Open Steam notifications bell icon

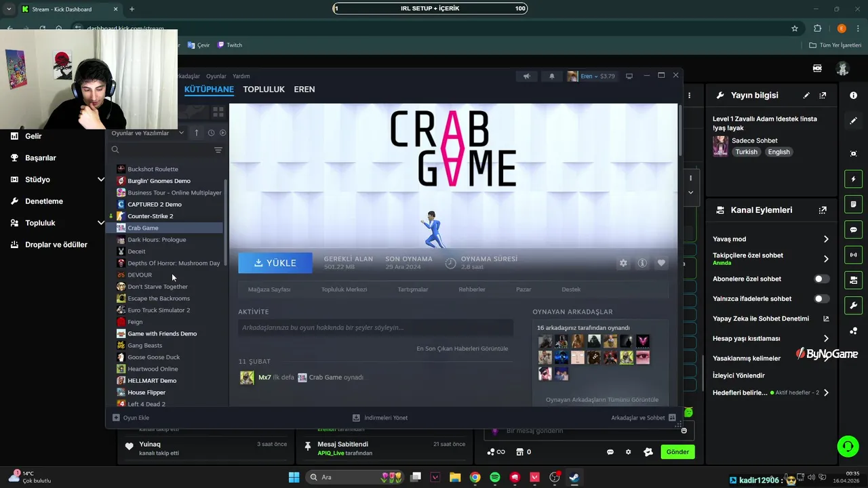[551, 76]
